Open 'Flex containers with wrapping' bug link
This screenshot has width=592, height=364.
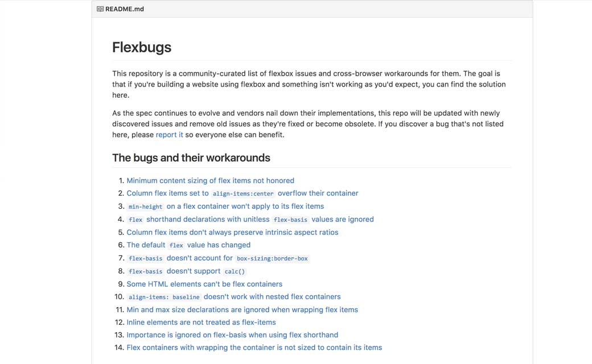[x=254, y=348]
